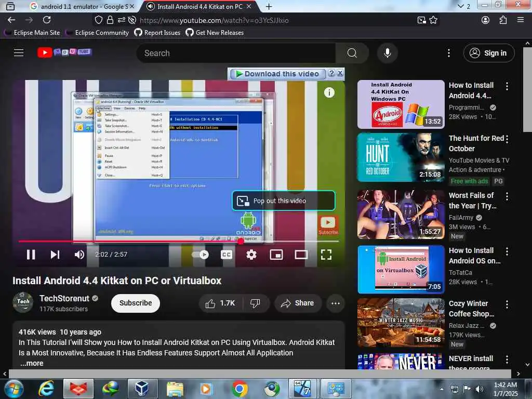Go back with browser back arrow
532x399 pixels.
[x=11, y=20]
